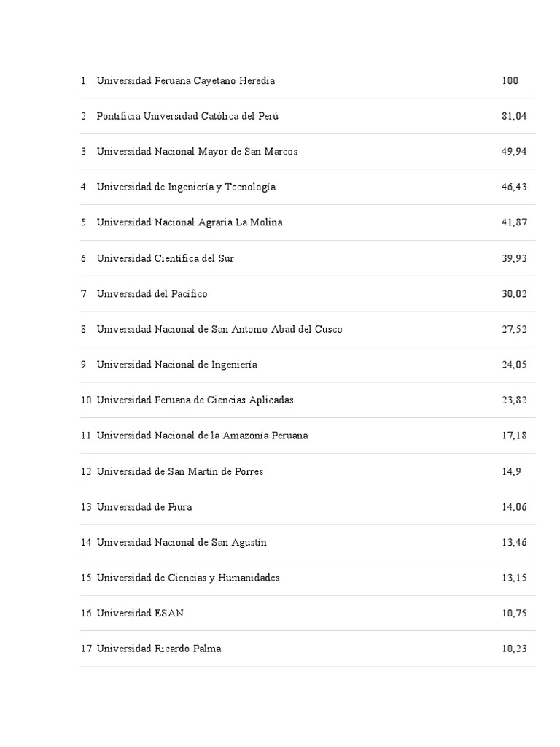Click Universidad Peruana Cayetano Heredia row name
The image size is (560, 747).
pyautogui.click(x=185, y=80)
